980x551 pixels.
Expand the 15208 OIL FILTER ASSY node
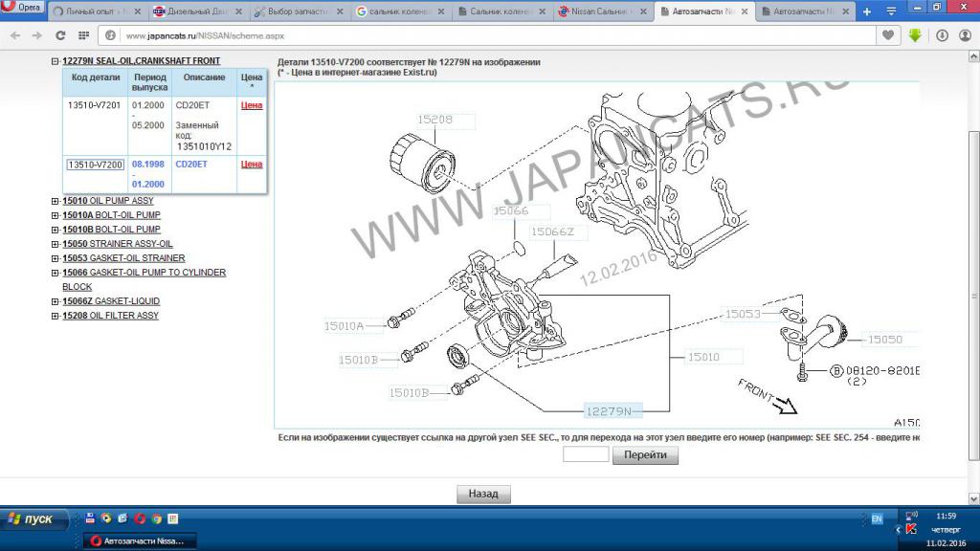55,316
